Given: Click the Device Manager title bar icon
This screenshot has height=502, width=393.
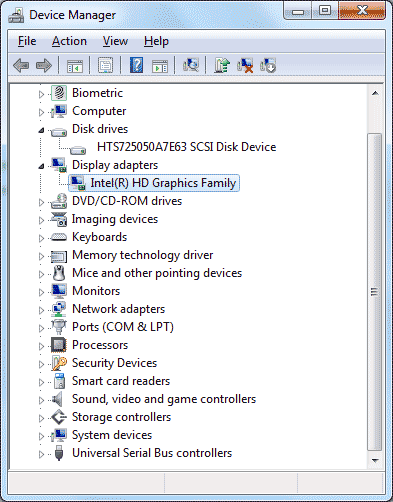Looking at the screenshot, I should 16,15.
